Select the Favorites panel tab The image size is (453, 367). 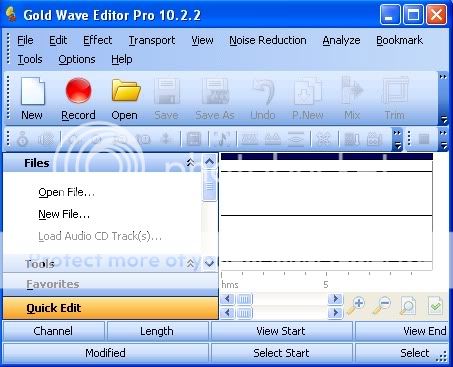point(110,284)
